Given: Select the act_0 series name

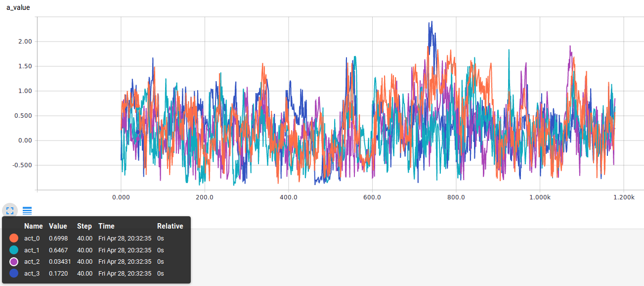Looking at the screenshot, I should [32, 238].
